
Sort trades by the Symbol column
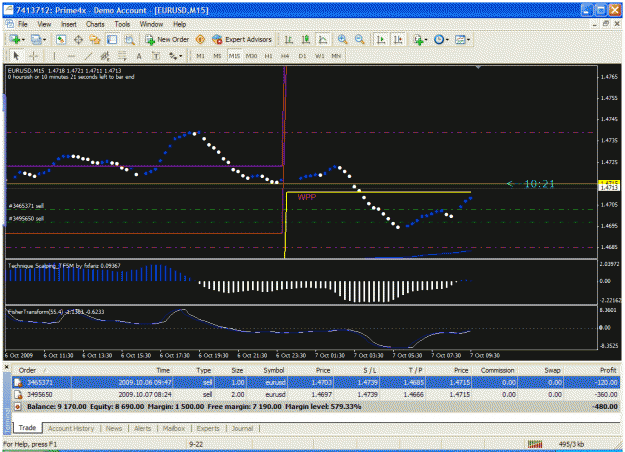tap(273, 370)
